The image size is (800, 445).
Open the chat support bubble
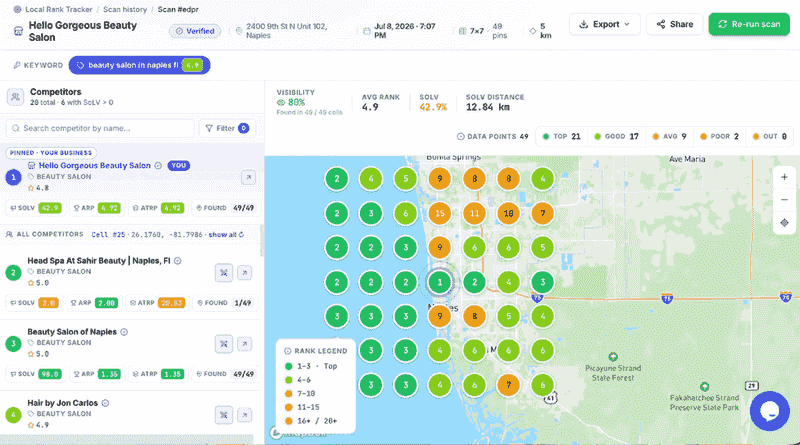pos(769,410)
